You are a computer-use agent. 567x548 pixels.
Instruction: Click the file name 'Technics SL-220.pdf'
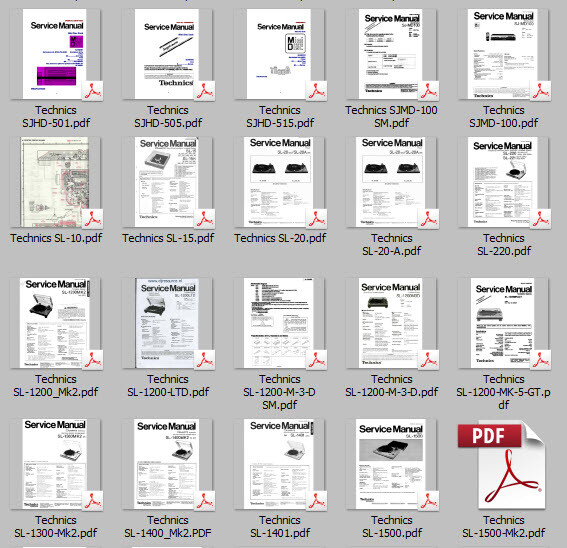pyautogui.click(x=504, y=245)
